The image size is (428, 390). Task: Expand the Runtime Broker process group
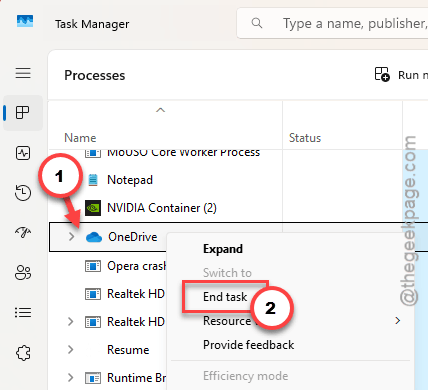point(70,378)
